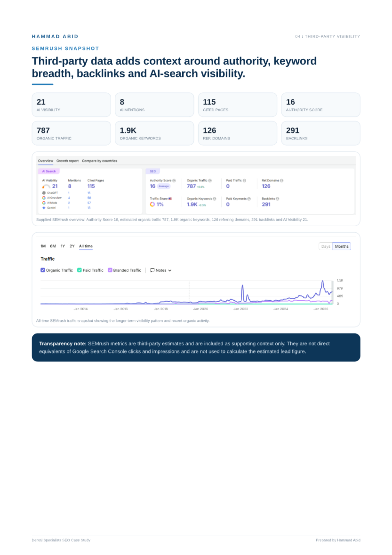
Task: Click the Average authority badge
Action: point(164,186)
